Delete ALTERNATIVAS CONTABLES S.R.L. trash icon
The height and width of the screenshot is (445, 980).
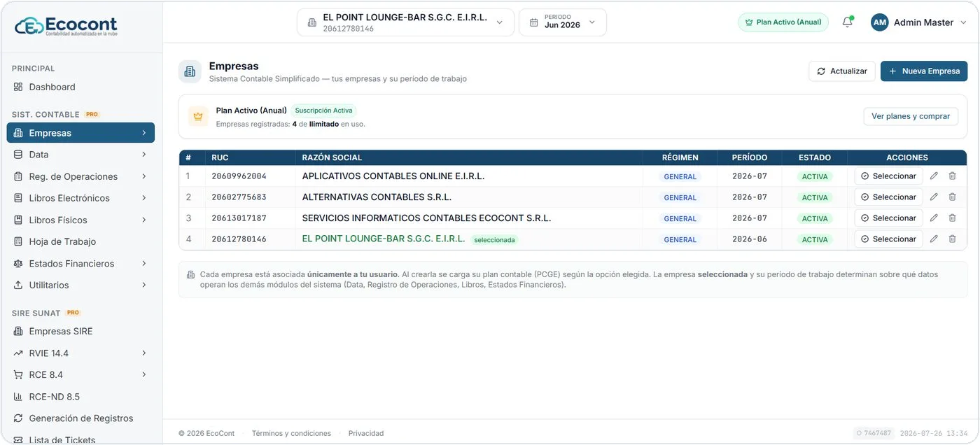[952, 197]
